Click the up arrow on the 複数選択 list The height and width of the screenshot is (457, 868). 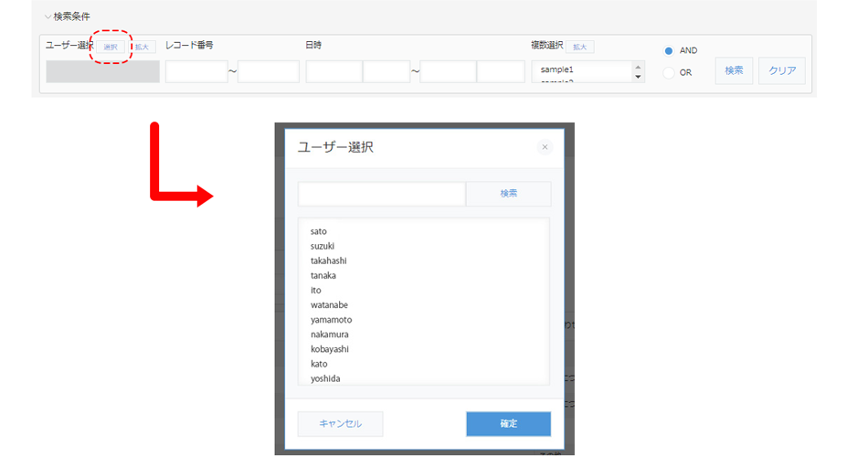(x=638, y=67)
